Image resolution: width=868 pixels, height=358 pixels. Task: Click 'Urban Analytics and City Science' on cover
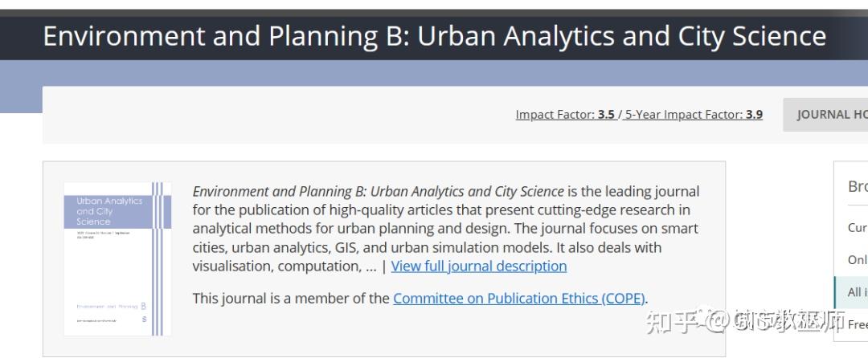(108, 211)
